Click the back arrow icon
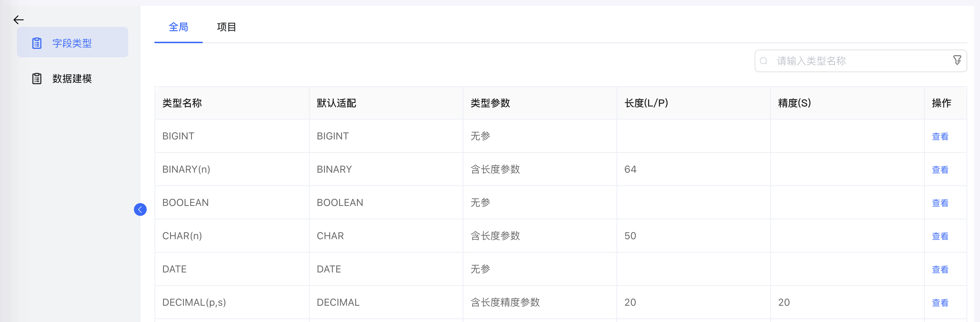980x322 pixels. click(x=18, y=20)
